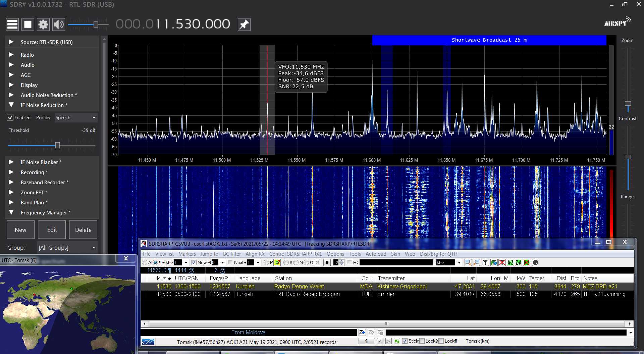This screenshot has height=354, width=644.
Task: Click the black square stop button in CSVUB
Action: pyautogui.click(x=327, y=262)
